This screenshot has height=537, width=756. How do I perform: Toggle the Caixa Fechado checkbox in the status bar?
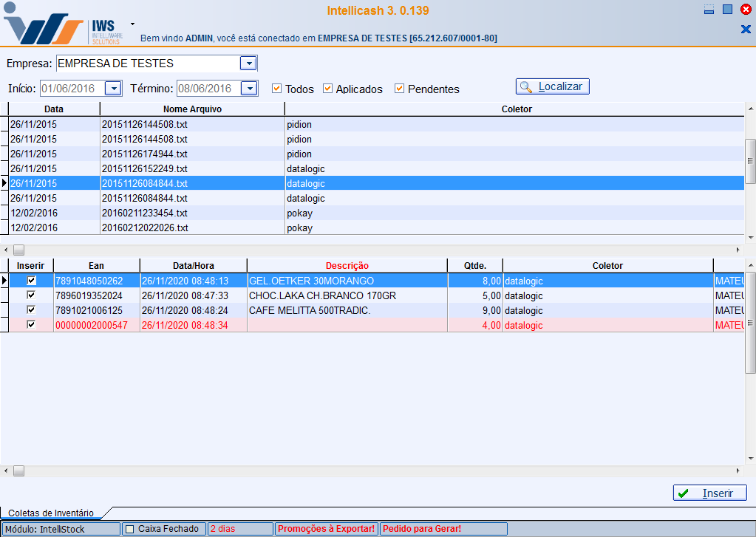pyautogui.click(x=130, y=529)
